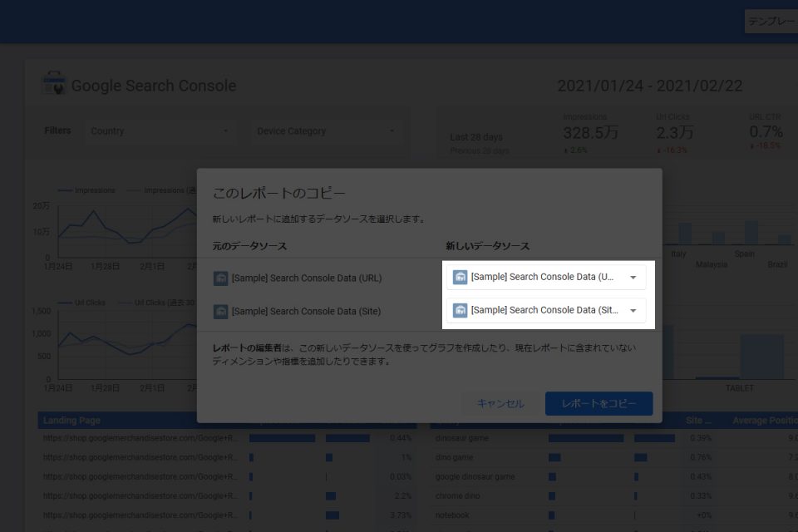Click the 328.5万 Impressions scorecard
Screen dimensions: 798x532
(591, 132)
